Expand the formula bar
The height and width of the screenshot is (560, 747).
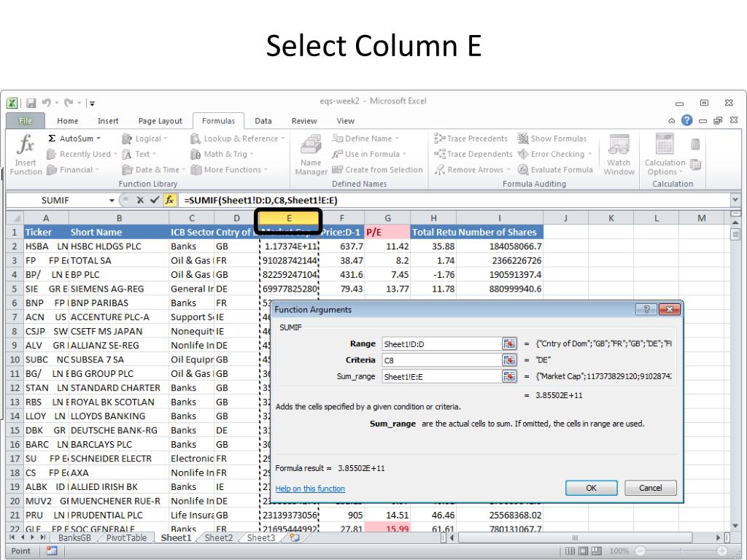735,200
